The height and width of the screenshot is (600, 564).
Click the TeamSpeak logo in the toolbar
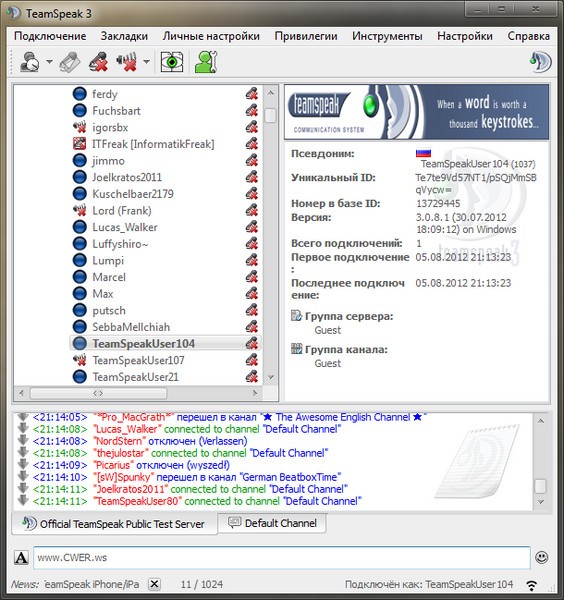tap(540, 61)
